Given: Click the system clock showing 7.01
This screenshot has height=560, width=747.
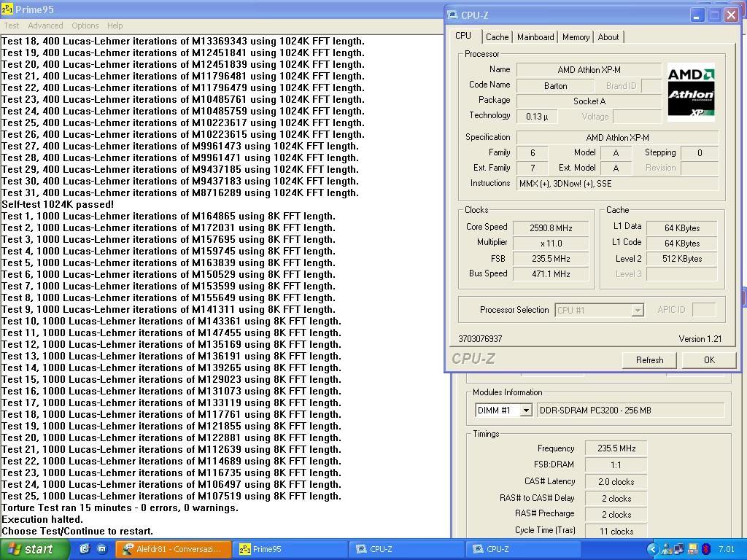Looking at the screenshot, I should pyautogui.click(x=727, y=549).
